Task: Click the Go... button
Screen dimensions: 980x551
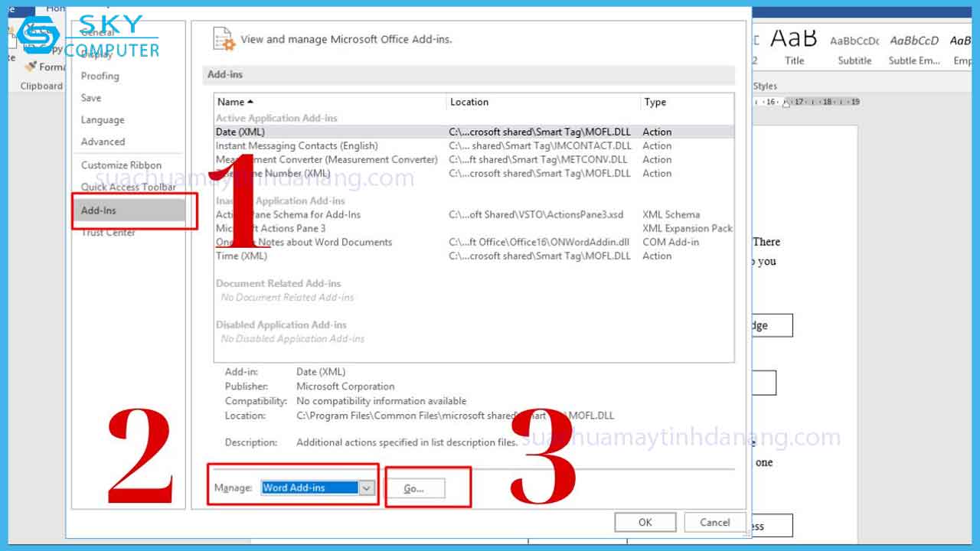Action: click(414, 488)
